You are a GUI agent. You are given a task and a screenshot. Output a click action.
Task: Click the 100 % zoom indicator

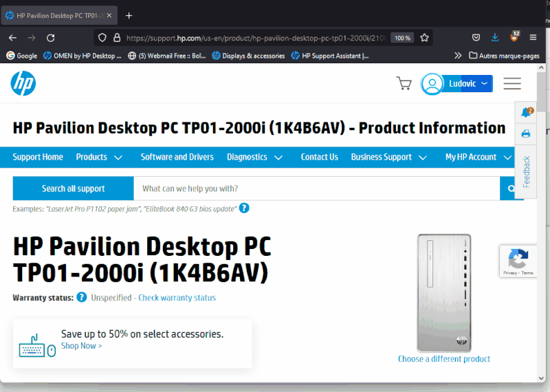(x=402, y=38)
